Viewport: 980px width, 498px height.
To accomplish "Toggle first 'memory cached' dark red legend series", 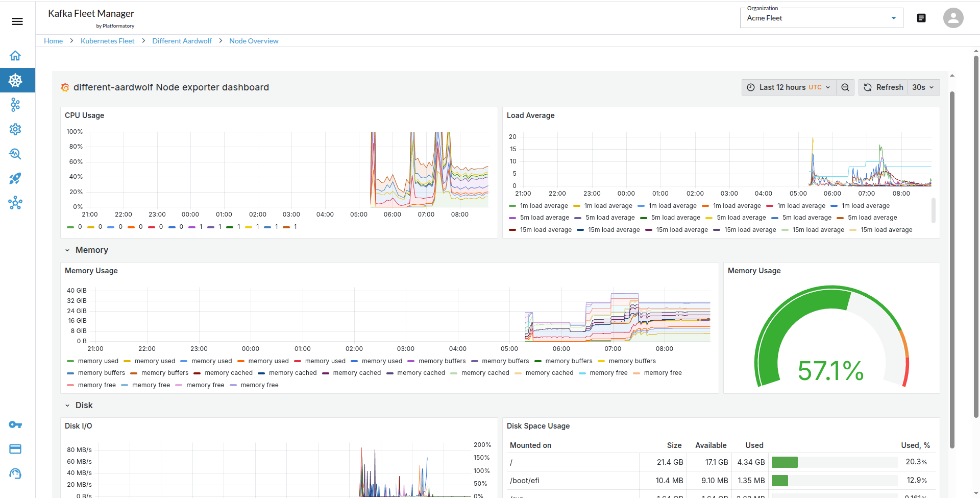I will point(223,373).
